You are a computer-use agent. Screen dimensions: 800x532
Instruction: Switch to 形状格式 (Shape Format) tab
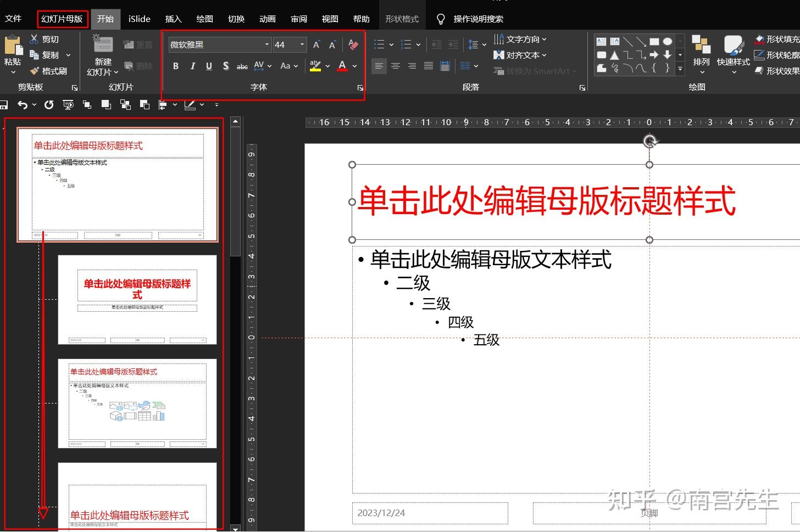click(402, 19)
